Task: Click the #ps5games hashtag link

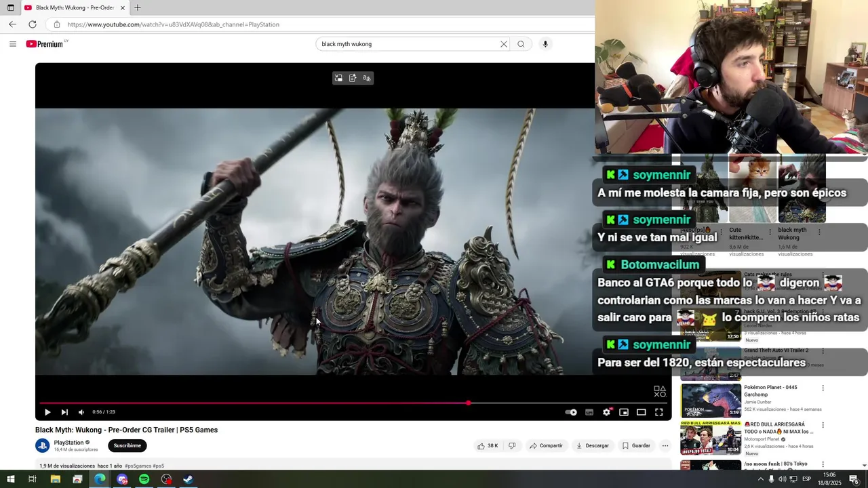Action: [138, 466]
